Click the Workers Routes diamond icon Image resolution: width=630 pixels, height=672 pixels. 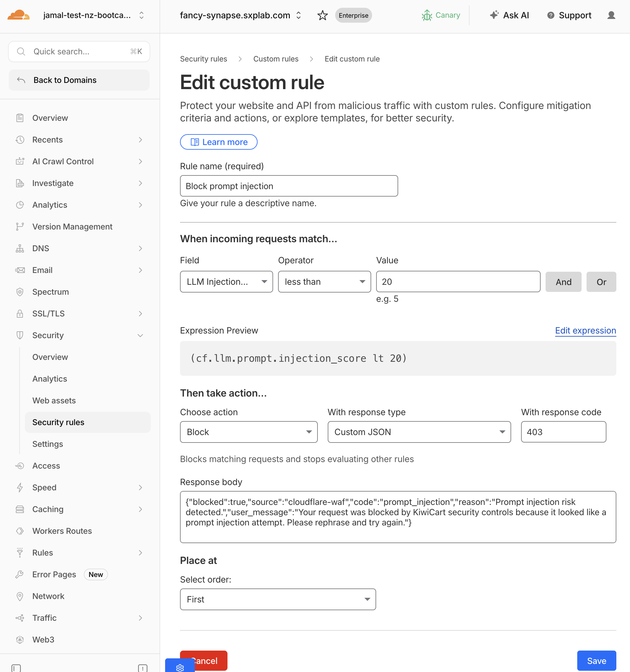[x=20, y=531]
